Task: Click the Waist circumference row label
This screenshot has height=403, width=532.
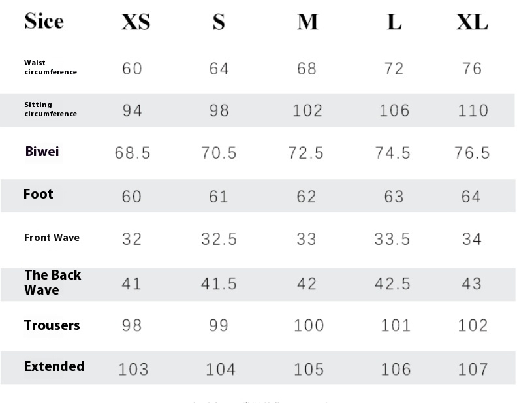Action: (50, 67)
